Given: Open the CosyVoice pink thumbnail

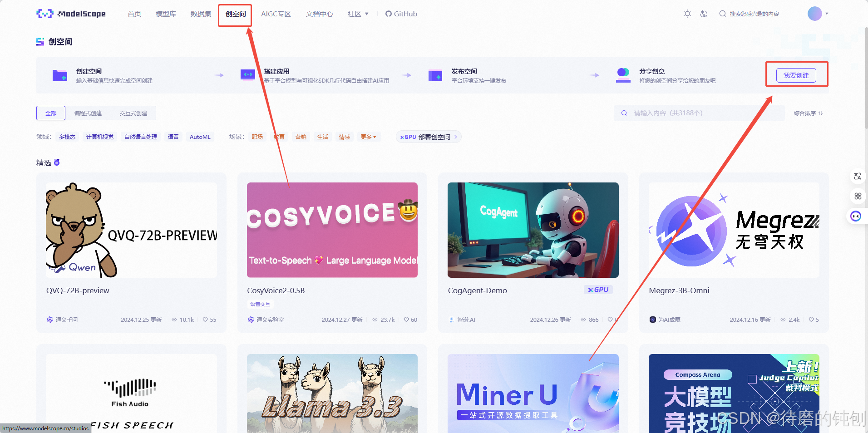Looking at the screenshot, I should [x=332, y=230].
